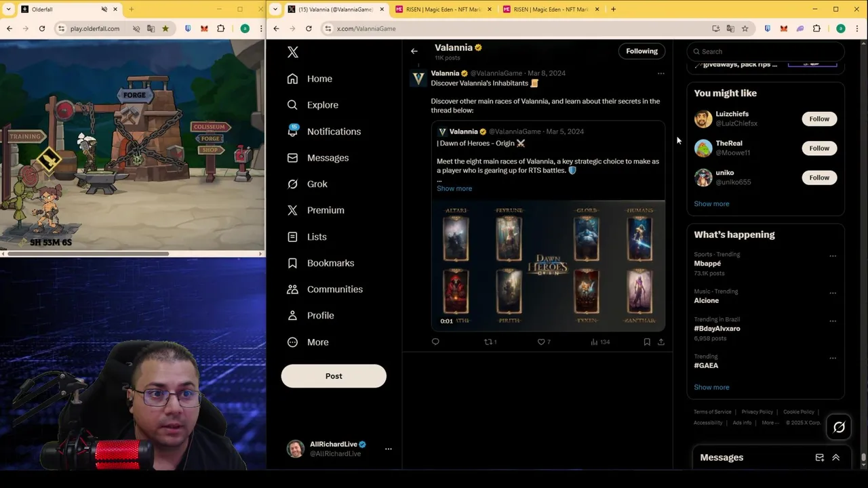Open Notifications in X sidebar
The width and height of the screenshot is (868, 488).
tap(324, 131)
